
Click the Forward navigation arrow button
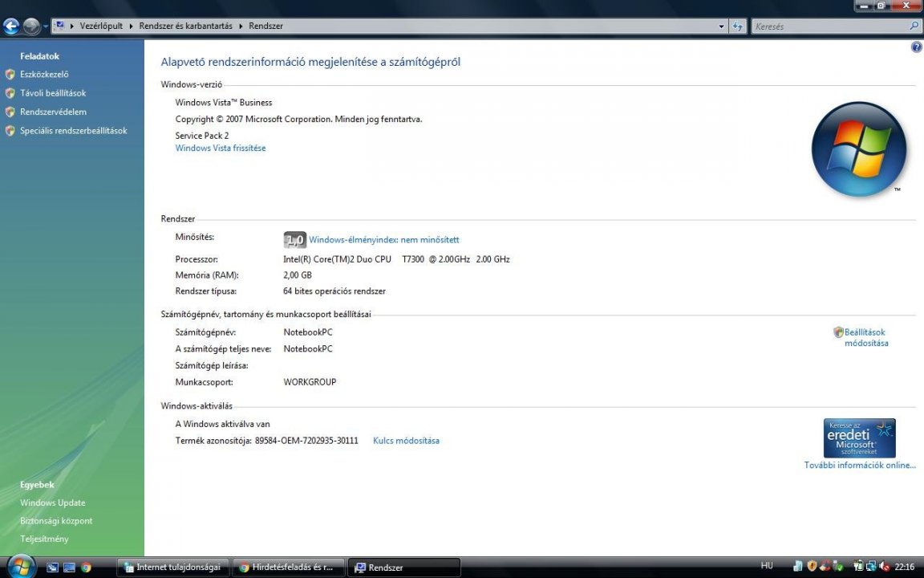click(31, 26)
